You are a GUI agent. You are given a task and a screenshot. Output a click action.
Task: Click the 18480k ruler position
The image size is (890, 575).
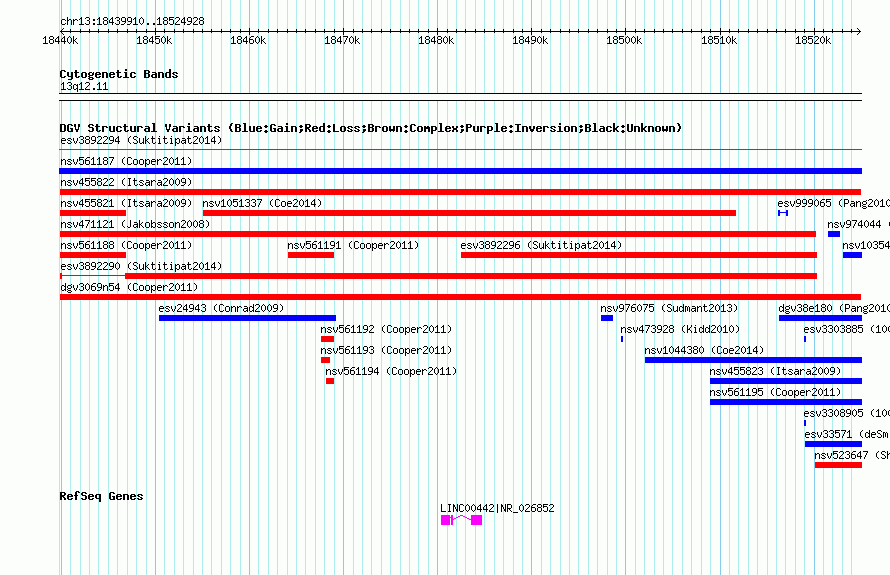pos(436,40)
